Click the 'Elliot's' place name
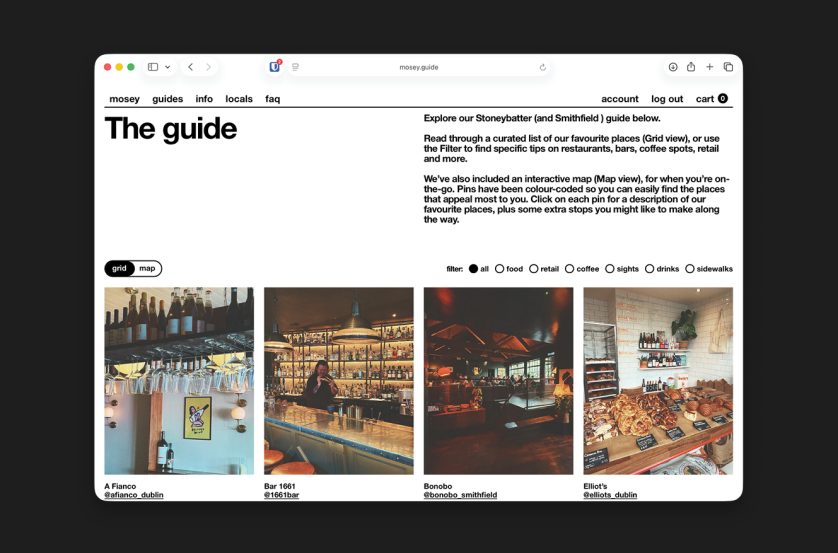Screen dimensions: 838x553 [x=595, y=486]
